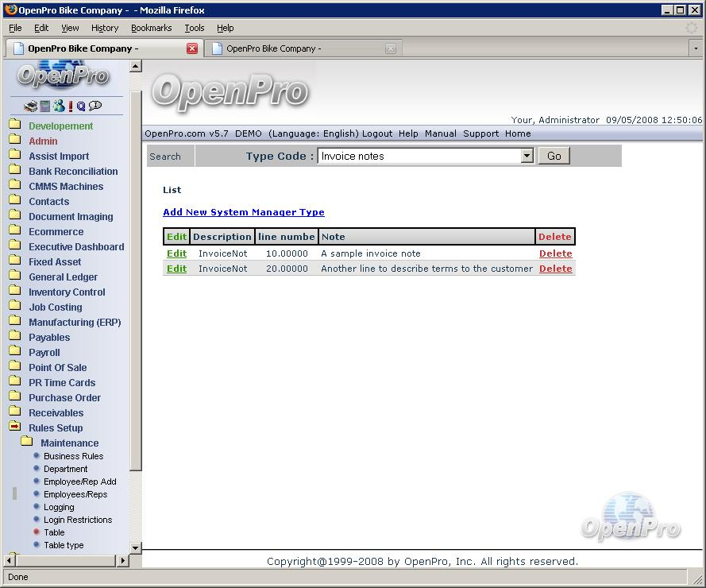Screen dimensions: 706x588
Task: Click the red exclamation mark icon
Action: (71, 106)
